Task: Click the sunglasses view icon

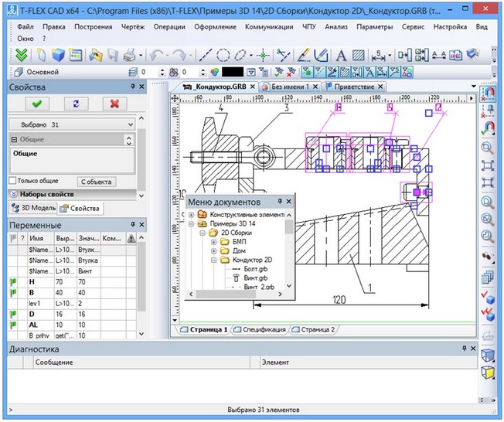Action: pos(488,256)
